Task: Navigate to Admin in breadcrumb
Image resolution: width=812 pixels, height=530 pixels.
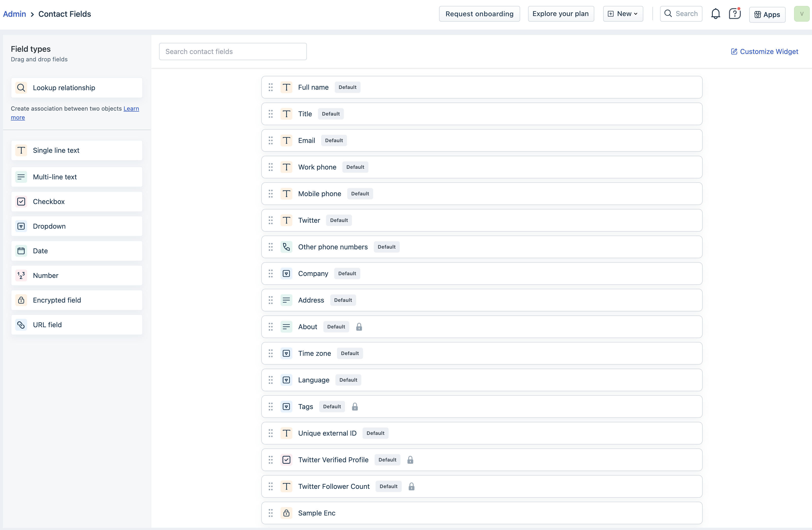Action: 14,14
